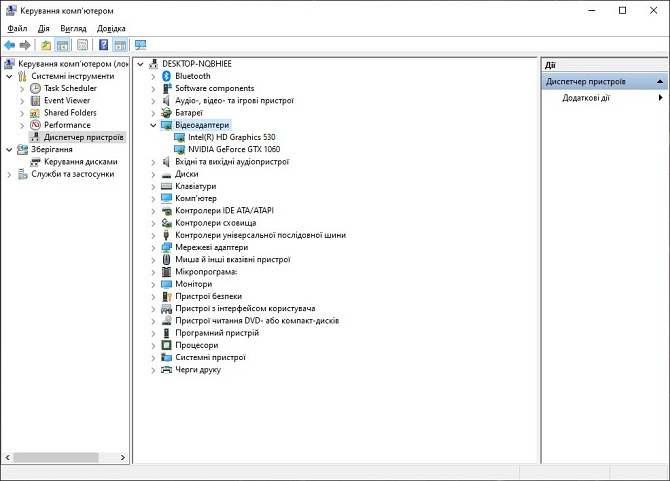Click the Intel(R) HD Graphics 530 adapter icon
Viewport: 670px width, 481px height.
[x=179, y=137]
